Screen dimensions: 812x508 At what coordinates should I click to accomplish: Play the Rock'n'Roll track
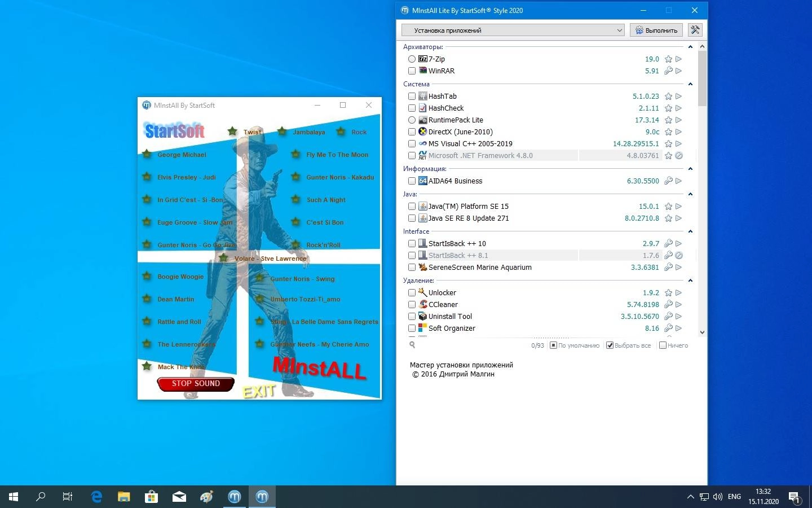[x=323, y=245]
